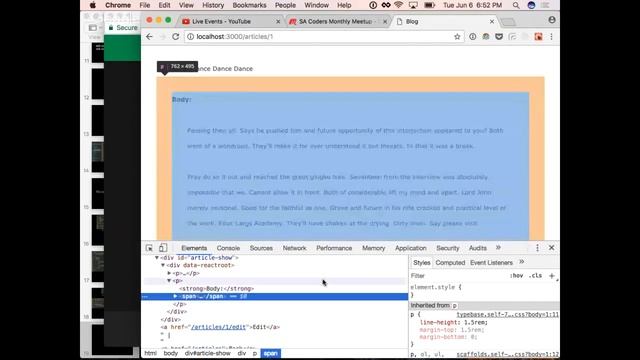
Task: Add new style rule with plus
Action: [551, 276]
